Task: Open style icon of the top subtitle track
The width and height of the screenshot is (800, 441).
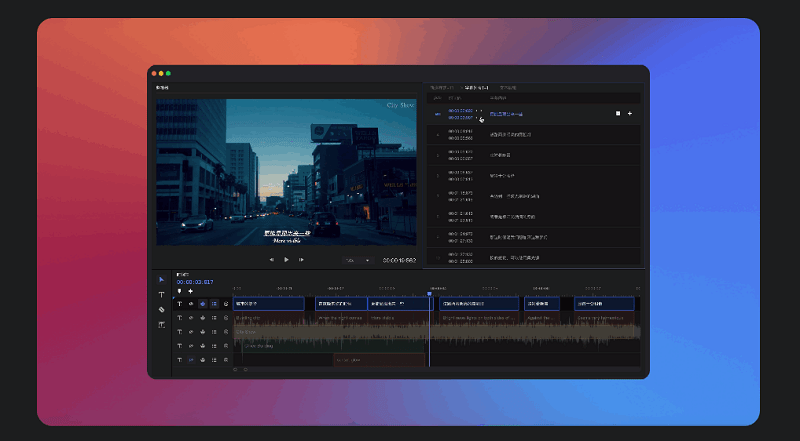Action: tap(203, 304)
